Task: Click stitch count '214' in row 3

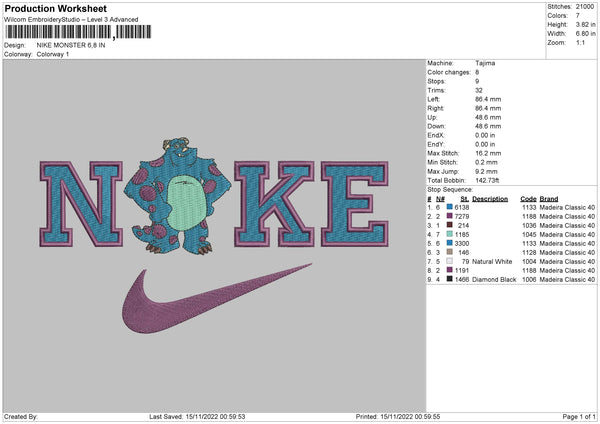Action: pos(464,225)
